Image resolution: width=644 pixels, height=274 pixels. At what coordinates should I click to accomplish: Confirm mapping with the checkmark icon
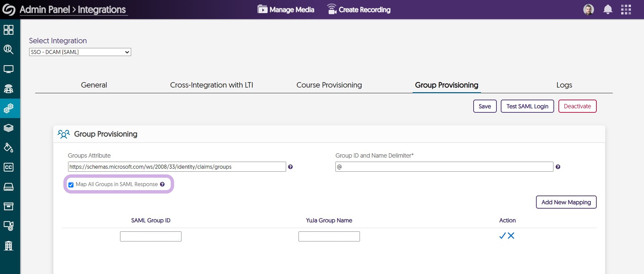(x=502, y=236)
